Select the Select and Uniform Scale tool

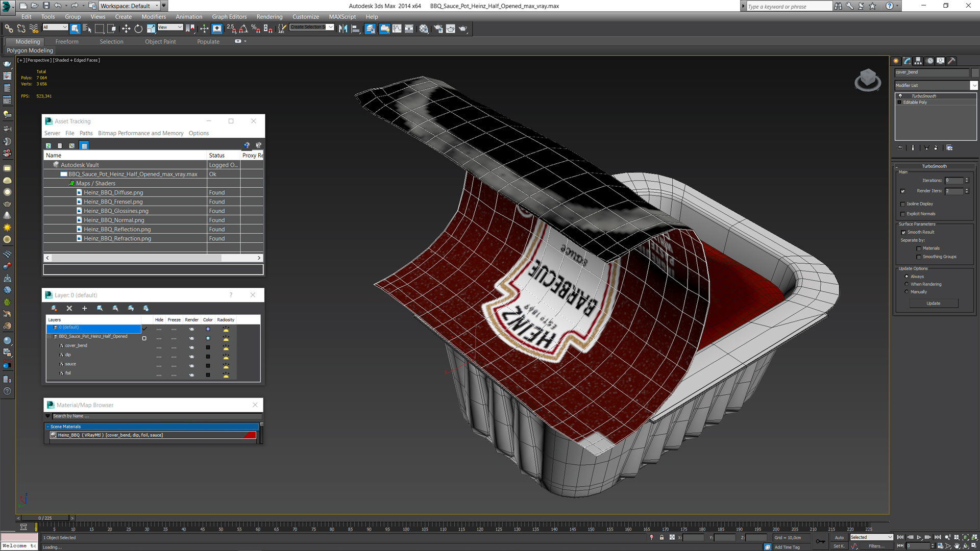pos(151,29)
